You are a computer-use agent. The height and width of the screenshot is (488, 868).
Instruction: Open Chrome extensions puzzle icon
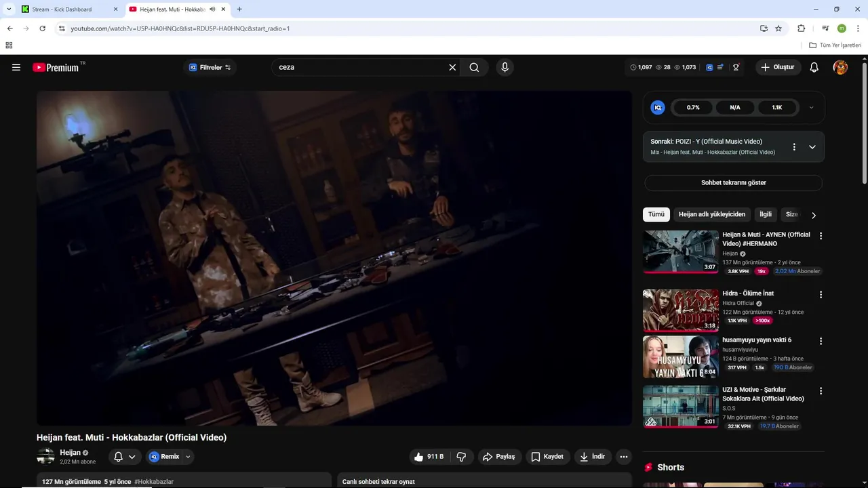coord(802,28)
